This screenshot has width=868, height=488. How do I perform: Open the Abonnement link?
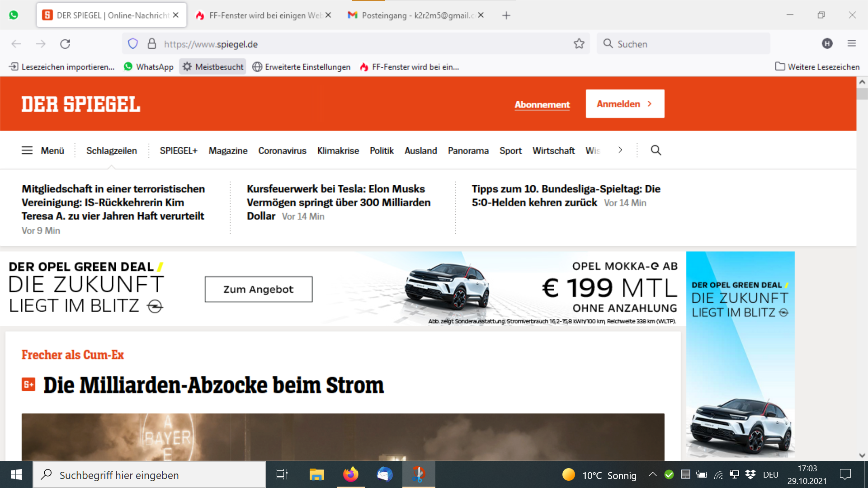(542, 104)
